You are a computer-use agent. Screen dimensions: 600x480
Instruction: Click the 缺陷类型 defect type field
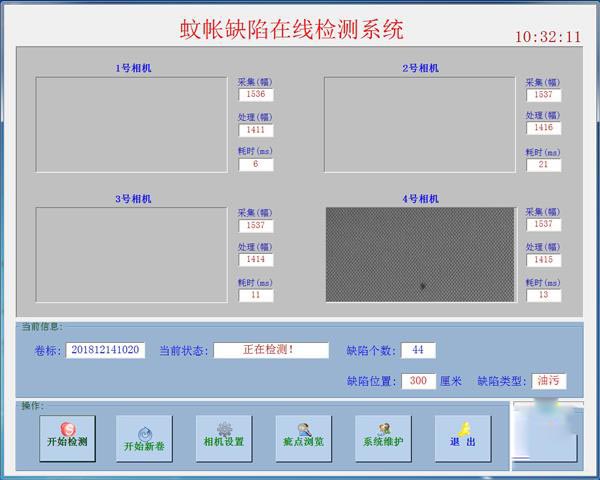548,381
